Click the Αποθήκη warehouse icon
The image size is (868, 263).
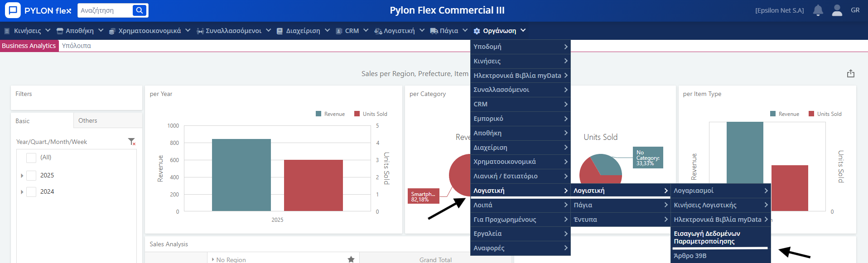click(59, 31)
